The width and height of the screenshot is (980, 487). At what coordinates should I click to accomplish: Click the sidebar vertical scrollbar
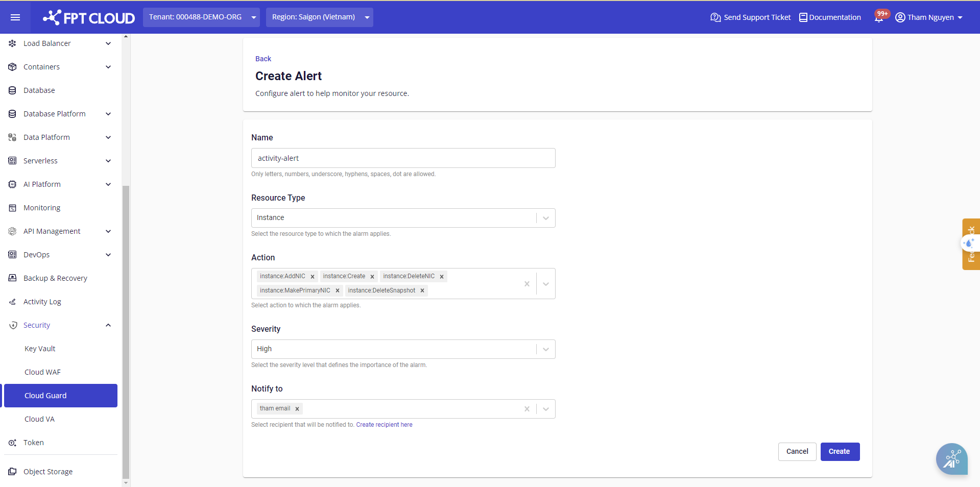[x=126, y=332]
